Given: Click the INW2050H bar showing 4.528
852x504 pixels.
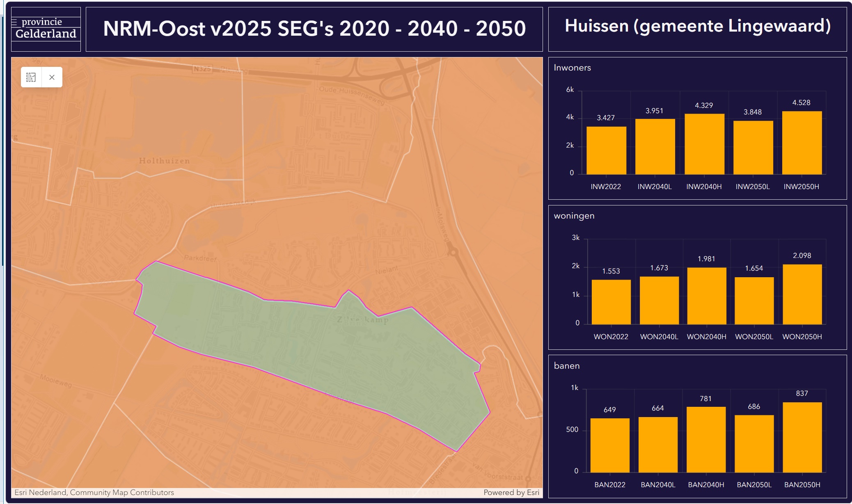Looking at the screenshot, I should click(802, 143).
